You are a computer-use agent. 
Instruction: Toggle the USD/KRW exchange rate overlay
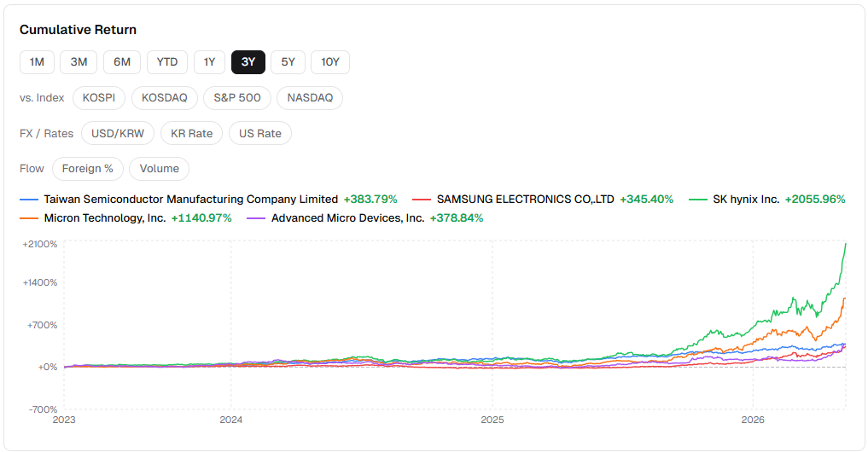[118, 133]
